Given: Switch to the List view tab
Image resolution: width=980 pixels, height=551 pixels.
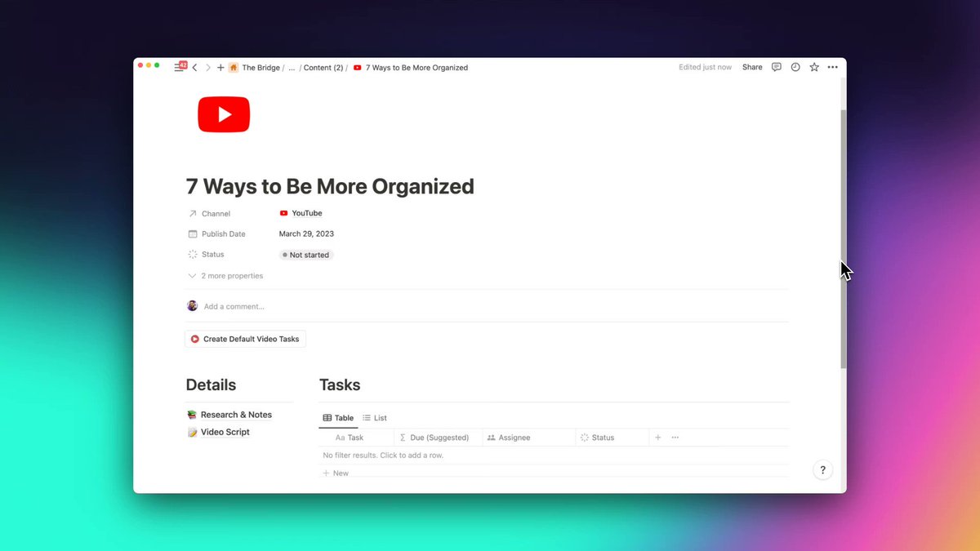Looking at the screenshot, I should [x=375, y=418].
